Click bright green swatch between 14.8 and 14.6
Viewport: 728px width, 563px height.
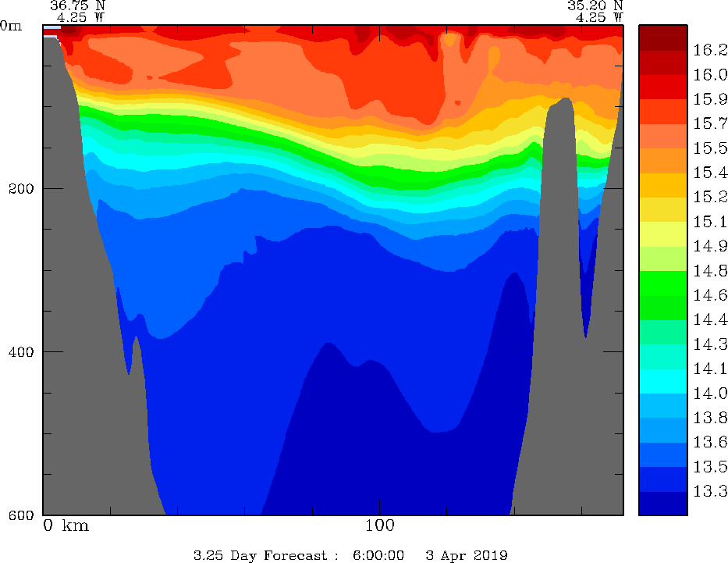[663, 283]
